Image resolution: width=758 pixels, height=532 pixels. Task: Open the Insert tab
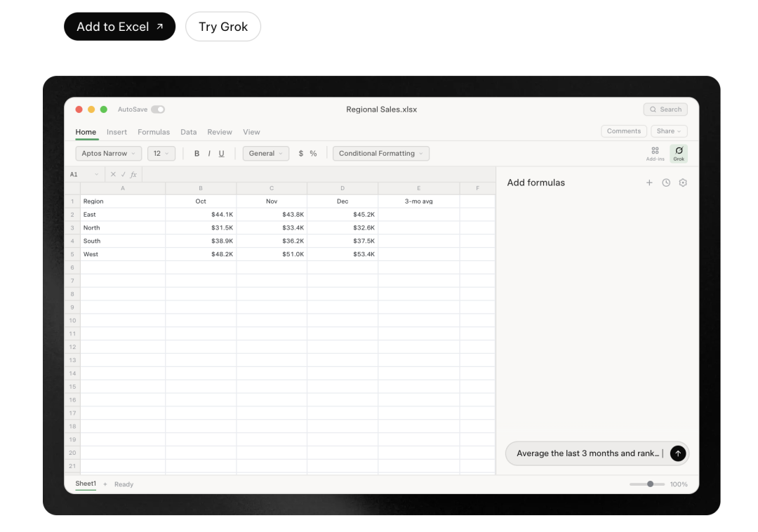pos(117,132)
